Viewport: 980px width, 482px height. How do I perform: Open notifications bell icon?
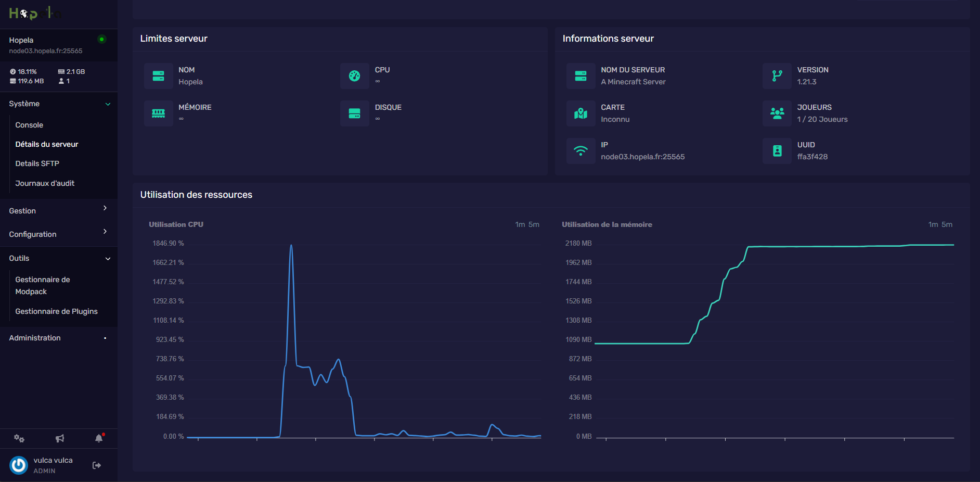99,438
